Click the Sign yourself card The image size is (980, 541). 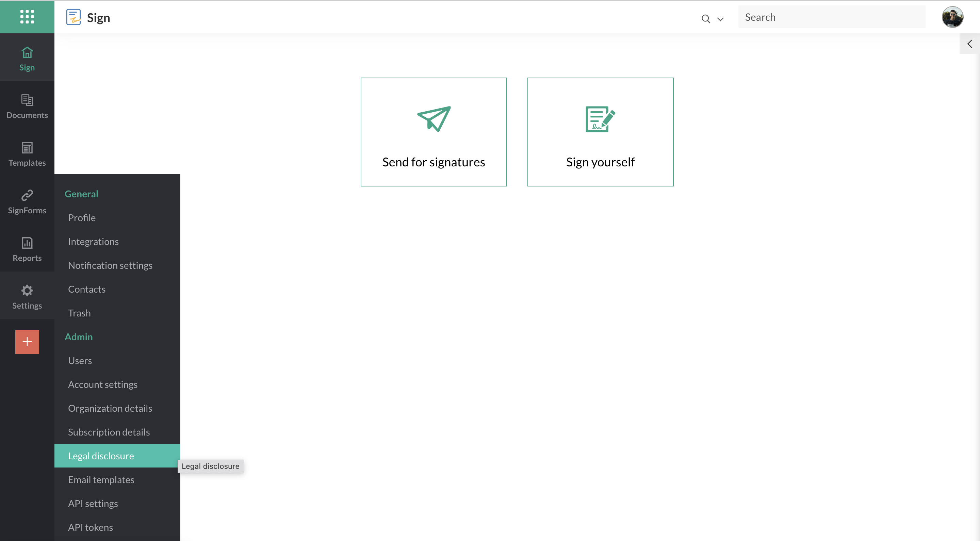tap(600, 132)
